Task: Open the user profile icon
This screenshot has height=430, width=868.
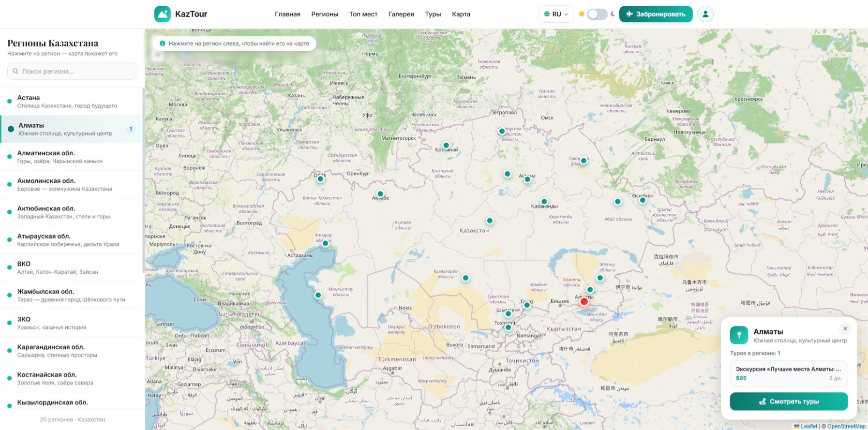Action: [x=705, y=14]
